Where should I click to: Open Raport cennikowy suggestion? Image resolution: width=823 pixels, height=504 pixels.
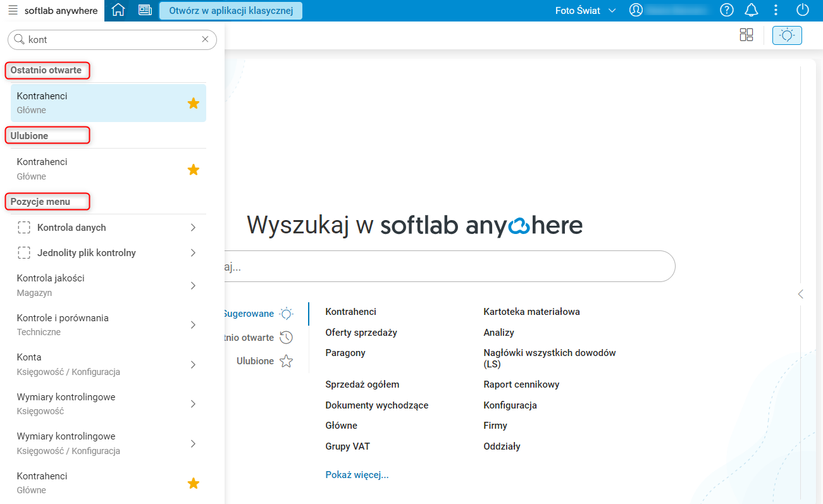pyautogui.click(x=521, y=384)
